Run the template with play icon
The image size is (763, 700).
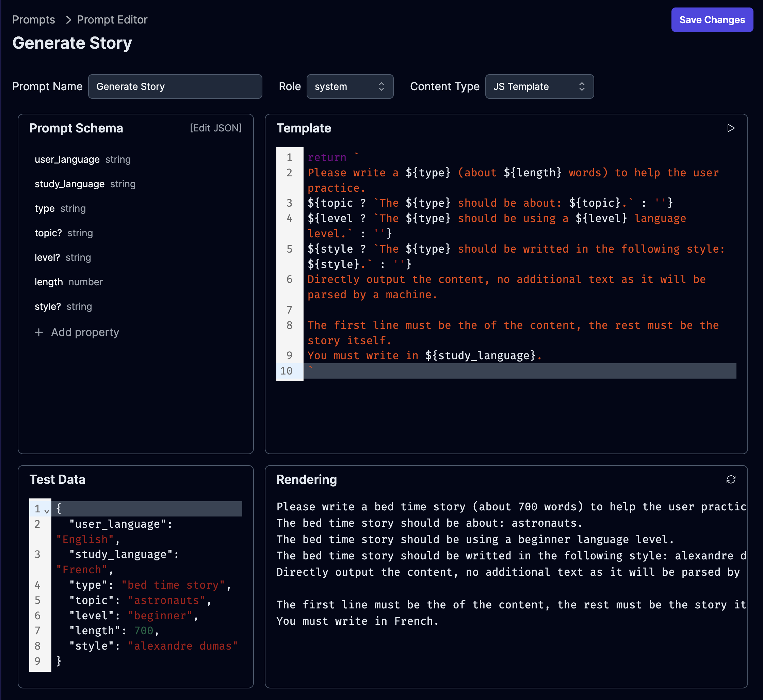click(730, 128)
